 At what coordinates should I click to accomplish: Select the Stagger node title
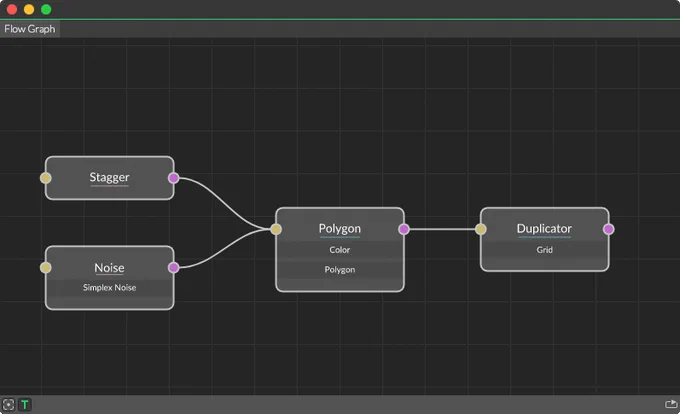pyautogui.click(x=109, y=177)
